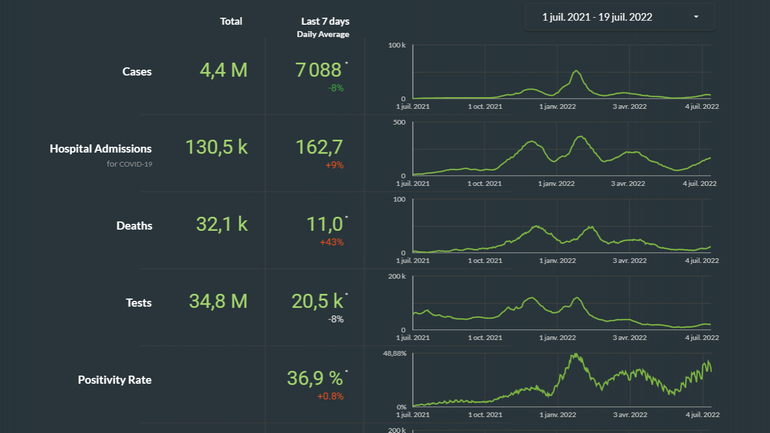Open the date range dropdown arrow
The height and width of the screenshot is (433, 770).
(x=696, y=17)
